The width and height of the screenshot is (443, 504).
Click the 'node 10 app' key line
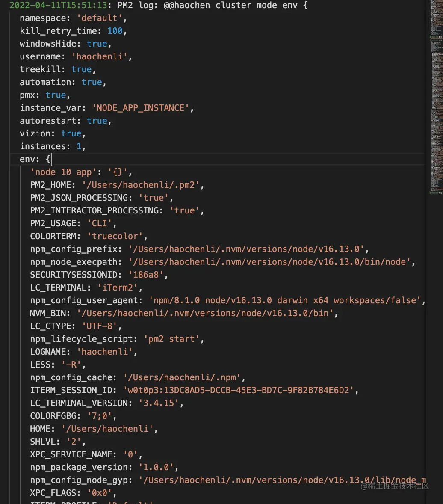tap(81, 172)
